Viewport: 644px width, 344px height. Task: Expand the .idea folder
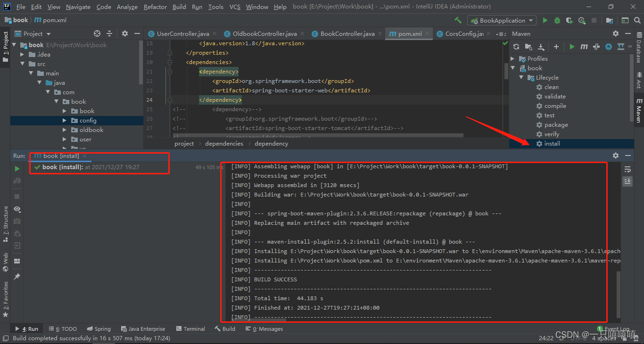[22, 54]
